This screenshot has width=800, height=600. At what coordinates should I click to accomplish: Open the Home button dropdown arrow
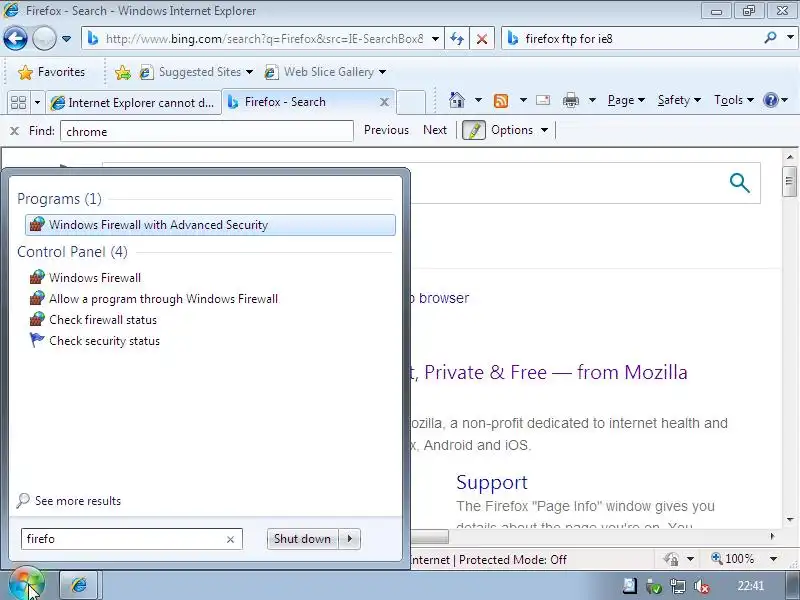[478, 100]
